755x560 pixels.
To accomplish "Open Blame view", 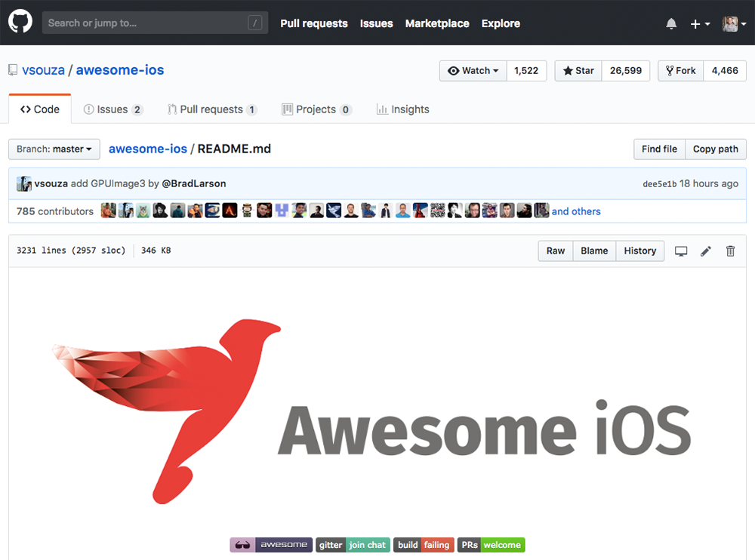I will pos(594,251).
